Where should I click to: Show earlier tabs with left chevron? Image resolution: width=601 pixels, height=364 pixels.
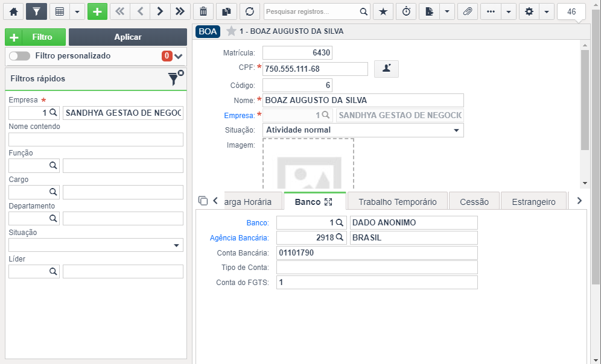click(215, 201)
